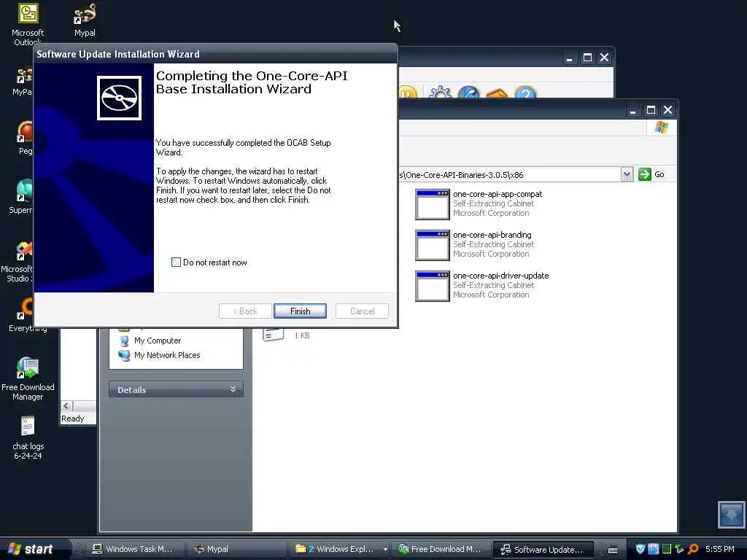
Task: Click the disc icon in wizard banner
Action: [x=119, y=98]
